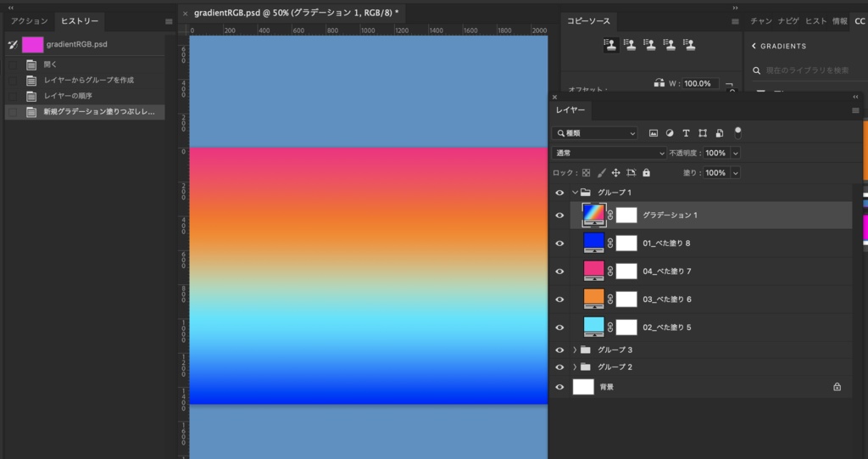
Task: Select the first clone source stamp icon
Action: coord(610,45)
